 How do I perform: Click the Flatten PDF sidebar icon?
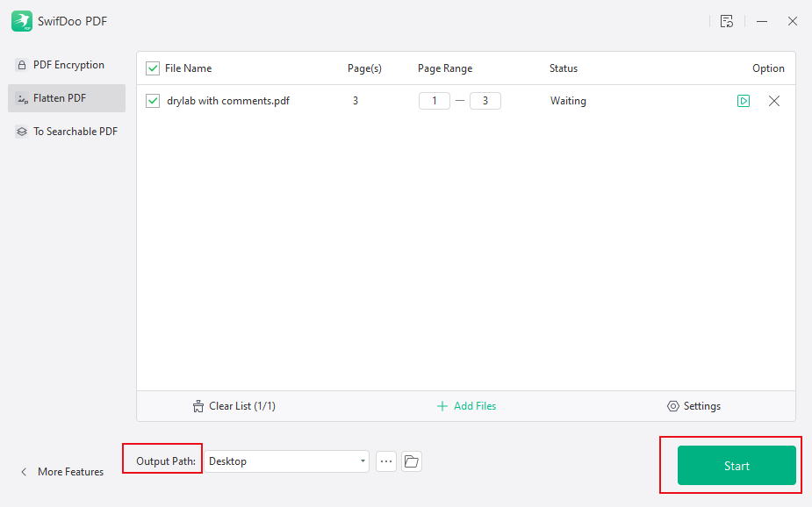tap(21, 98)
